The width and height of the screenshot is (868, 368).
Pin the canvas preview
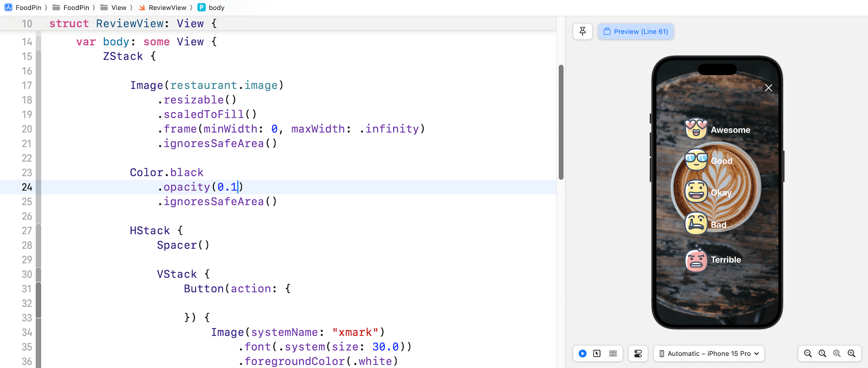[x=582, y=31]
